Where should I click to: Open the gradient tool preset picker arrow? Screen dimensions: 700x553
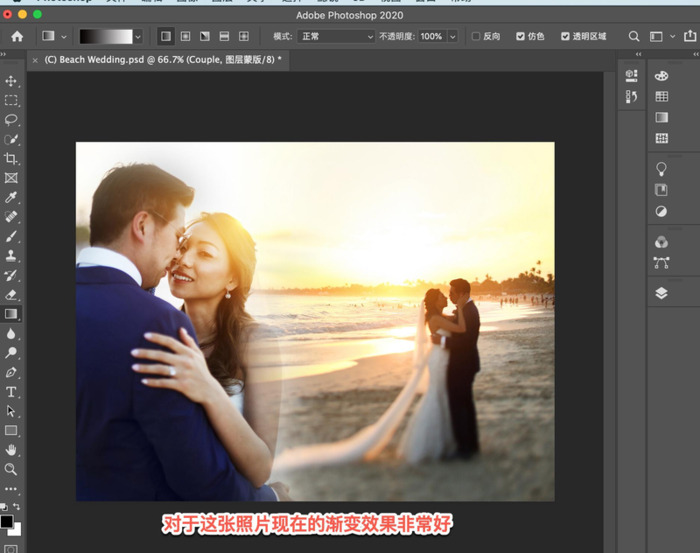(64, 37)
